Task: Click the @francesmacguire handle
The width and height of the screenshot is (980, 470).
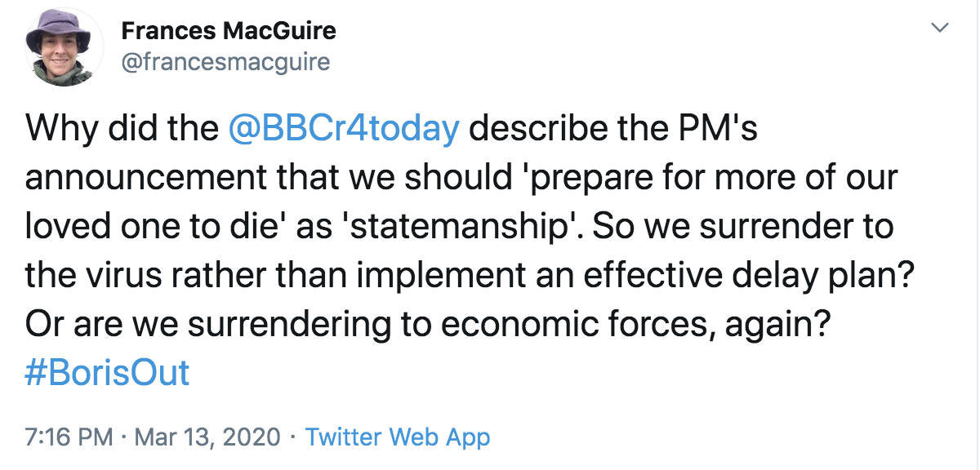Action: tap(225, 62)
